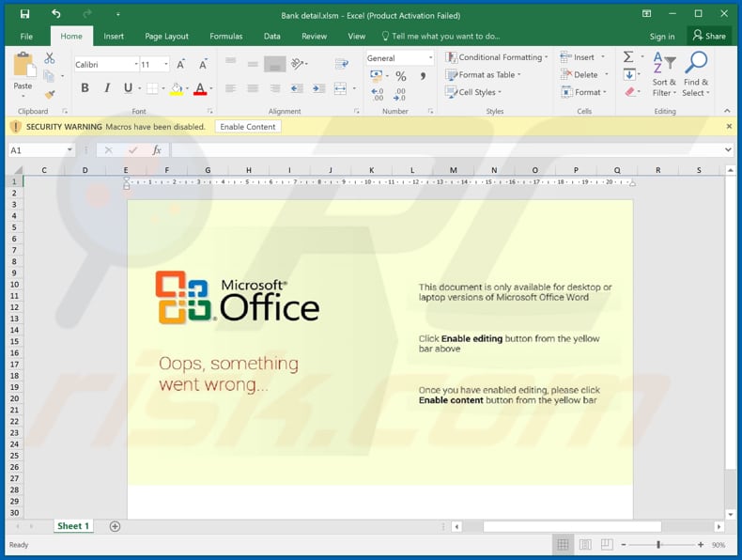Toggle Italic formatting
This screenshot has width=742, height=560.
point(106,88)
